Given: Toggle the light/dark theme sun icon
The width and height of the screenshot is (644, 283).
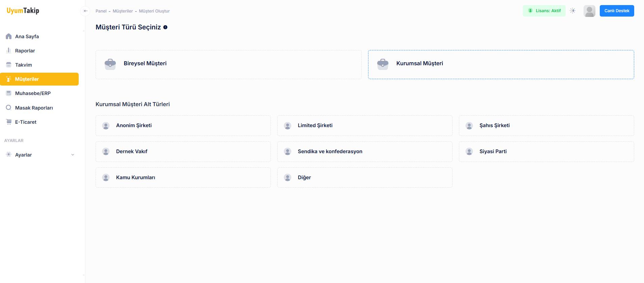Looking at the screenshot, I should point(572,11).
